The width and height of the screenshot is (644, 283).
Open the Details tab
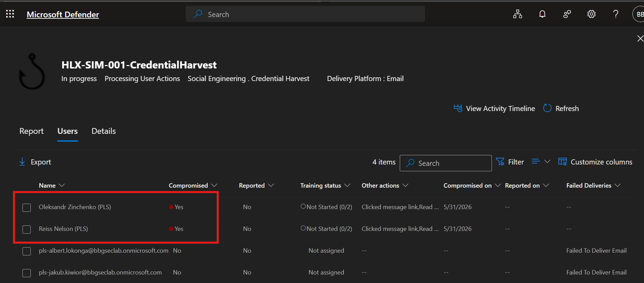coord(104,131)
